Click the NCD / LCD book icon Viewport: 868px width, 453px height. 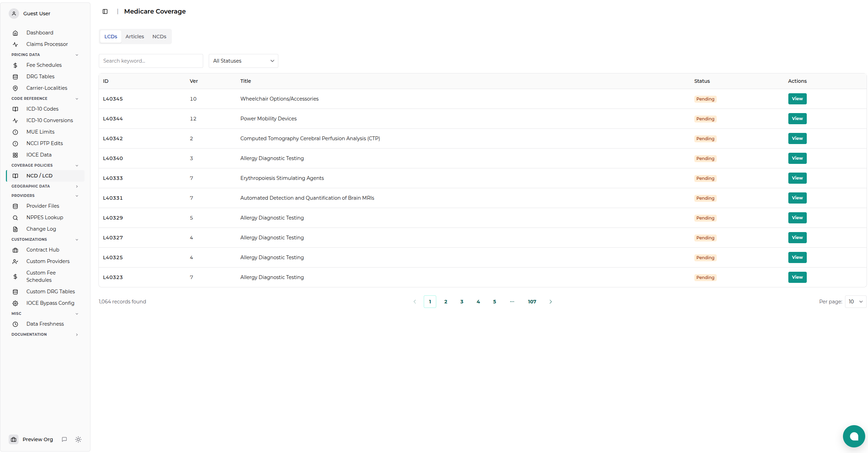coord(15,176)
